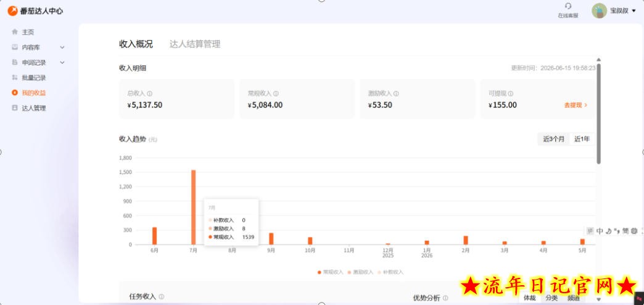Viewport: 644px width, 305px height.
Task: Toggle the 激励收入 chart legend item
Action: point(361,272)
